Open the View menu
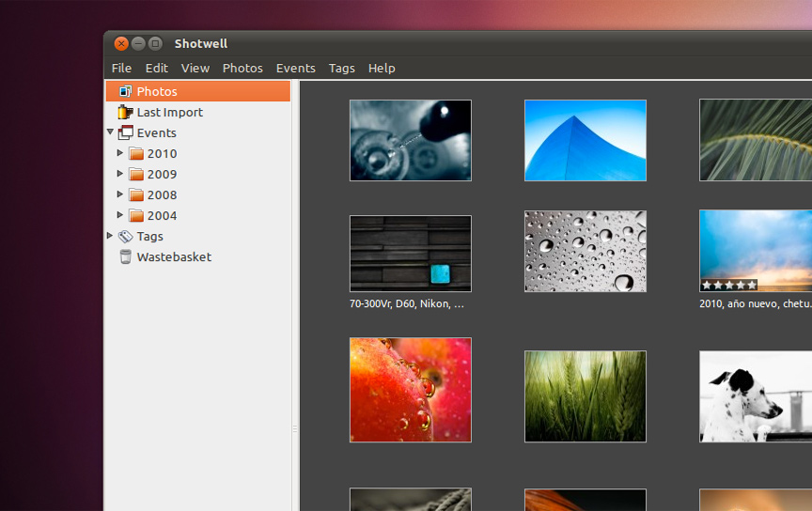The height and width of the screenshot is (511, 812). pos(195,69)
